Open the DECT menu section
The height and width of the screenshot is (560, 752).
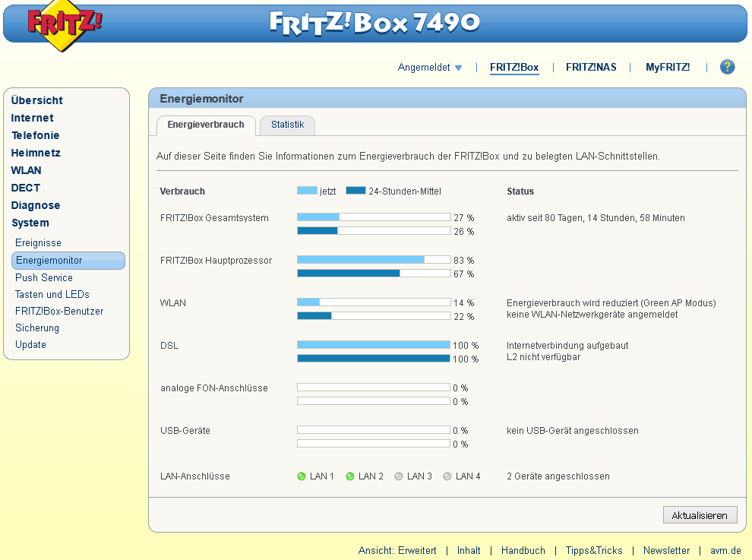pos(25,188)
